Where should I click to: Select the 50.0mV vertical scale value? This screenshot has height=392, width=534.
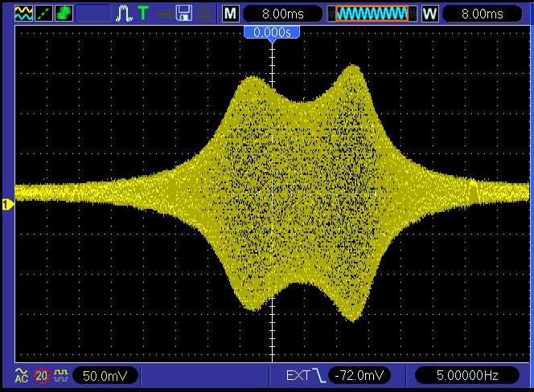click(x=105, y=376)
